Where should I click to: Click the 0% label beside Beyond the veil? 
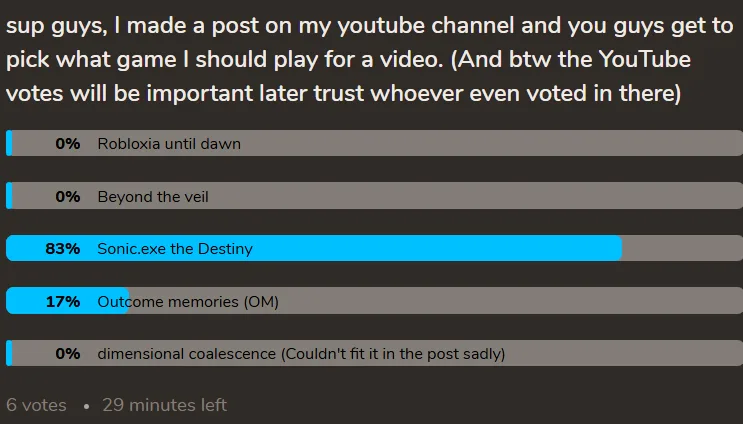click(67, 197)
